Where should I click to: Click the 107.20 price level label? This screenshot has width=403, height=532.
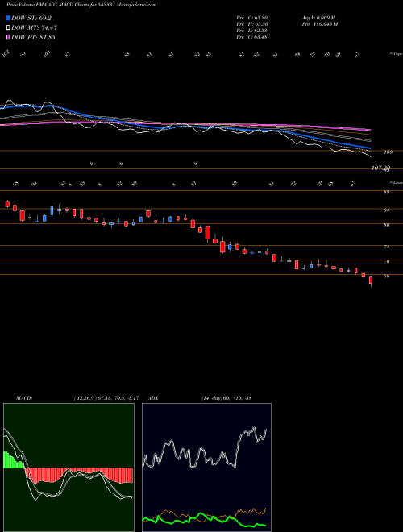(381, 168)
